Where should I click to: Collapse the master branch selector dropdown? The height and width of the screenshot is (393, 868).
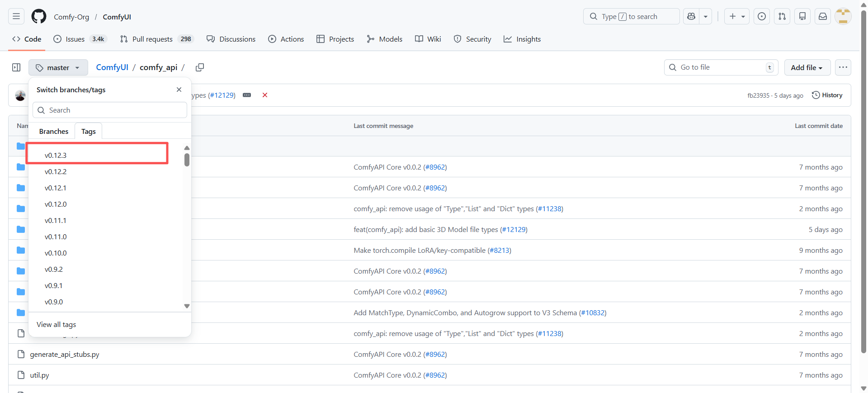58,67
